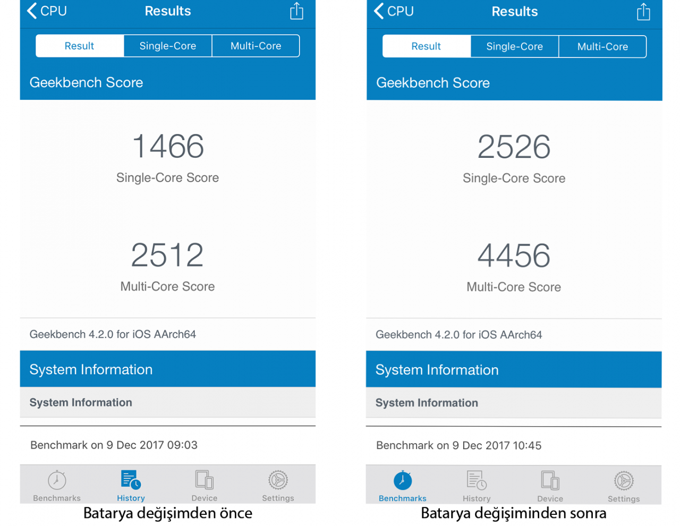Viewport: 680px width, 526px height.
Task: Switch to Single-Core segment in left screenshot
Action: pyautogui.click(x=167, y=46)
